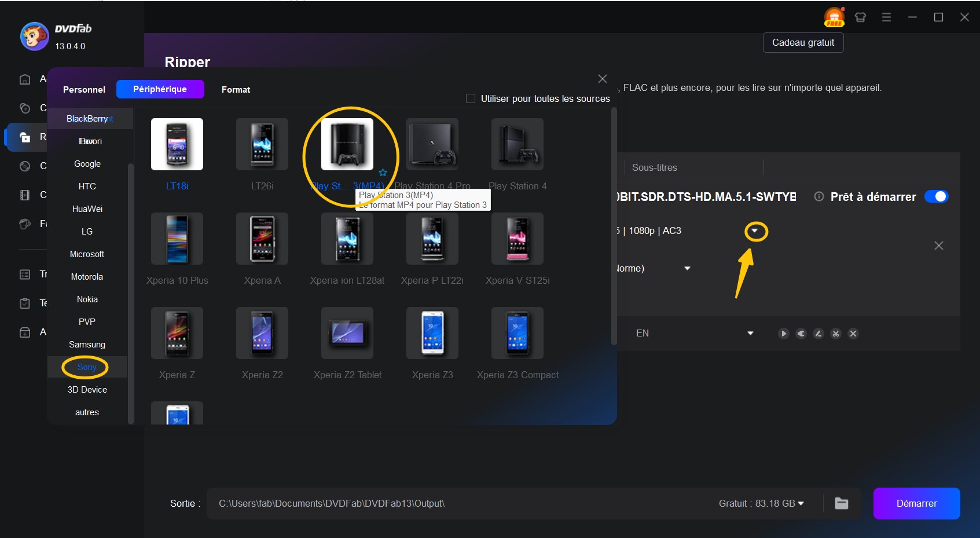This screenshot has height=538, width=980.
Task: Select Microsoft in brand list
Action: [x=87, y=254]
